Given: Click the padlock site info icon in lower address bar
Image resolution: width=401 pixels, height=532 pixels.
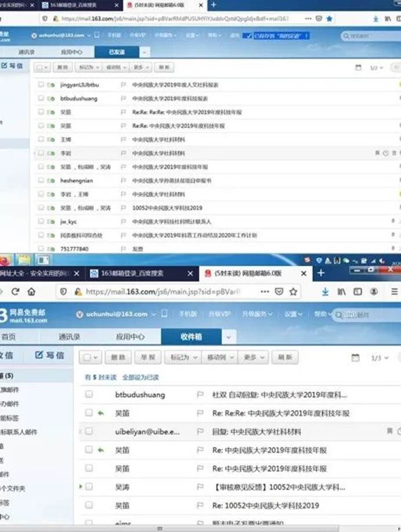Looking at the screenshot, I should [x=78, y=291].
